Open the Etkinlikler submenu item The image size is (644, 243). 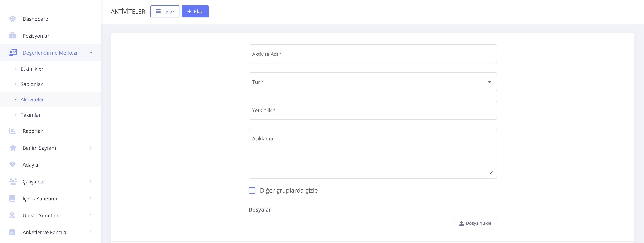pyautogui.click(x=32, y=69)
